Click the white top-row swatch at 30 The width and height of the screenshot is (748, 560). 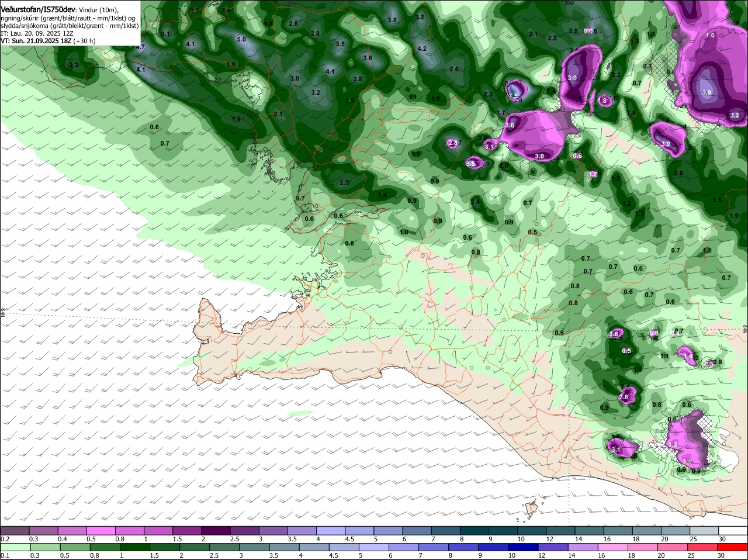(733, 530)
